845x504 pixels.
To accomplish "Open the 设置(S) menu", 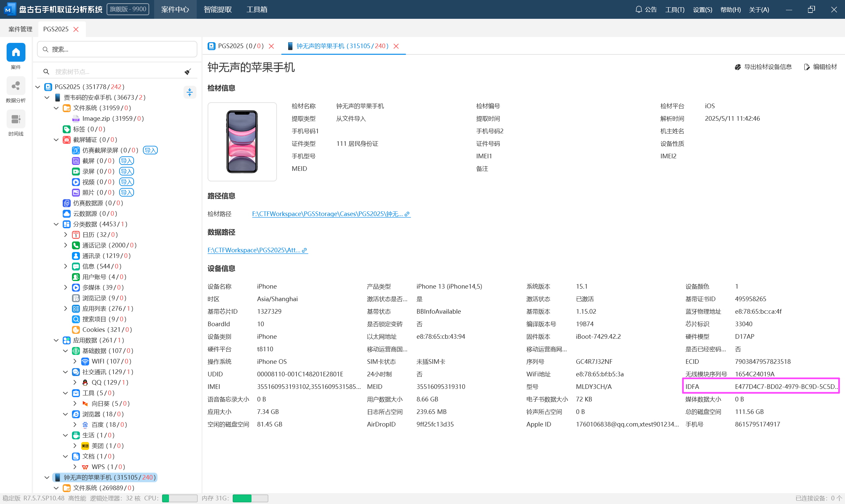I will click(x=702, y=10).
